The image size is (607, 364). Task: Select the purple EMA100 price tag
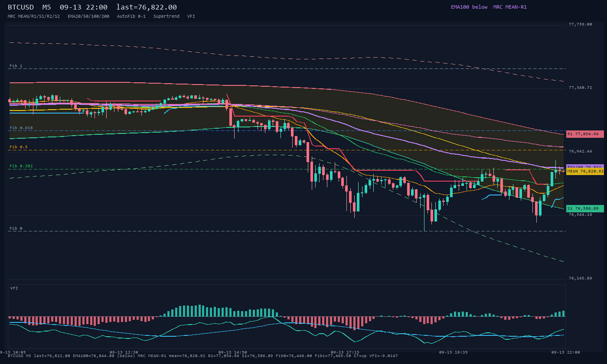tap(585, 166)
